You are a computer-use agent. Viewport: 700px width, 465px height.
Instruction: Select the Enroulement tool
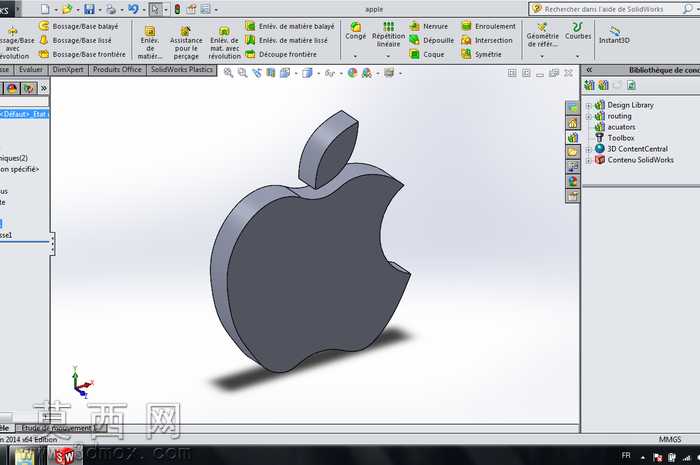click(488, 26)
